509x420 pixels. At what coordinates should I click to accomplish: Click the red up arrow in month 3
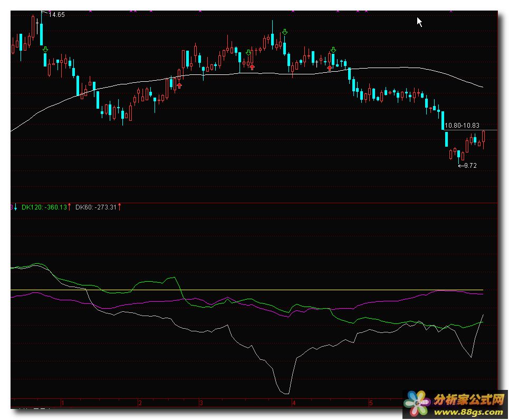[252, 67]
